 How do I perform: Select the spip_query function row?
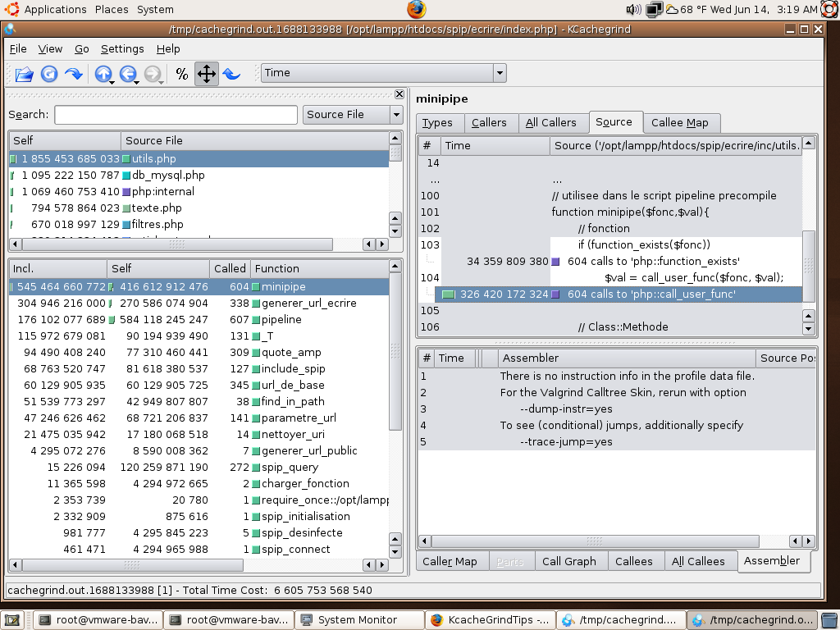(199, 467)
